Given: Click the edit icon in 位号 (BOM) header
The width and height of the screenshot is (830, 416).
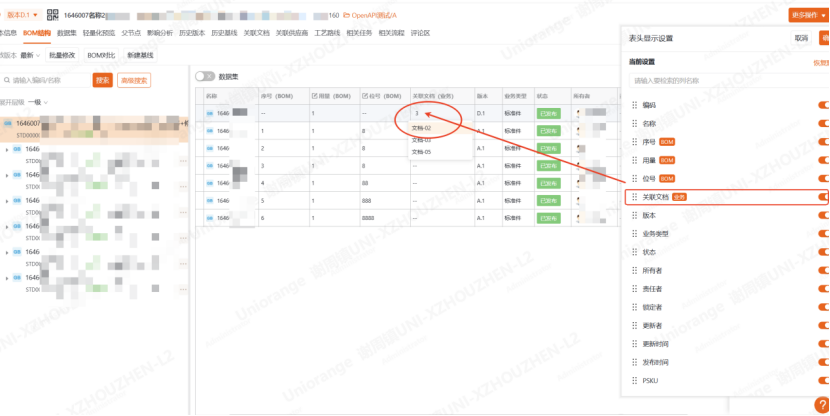Looking at the screenshot, I should (365, 95).
